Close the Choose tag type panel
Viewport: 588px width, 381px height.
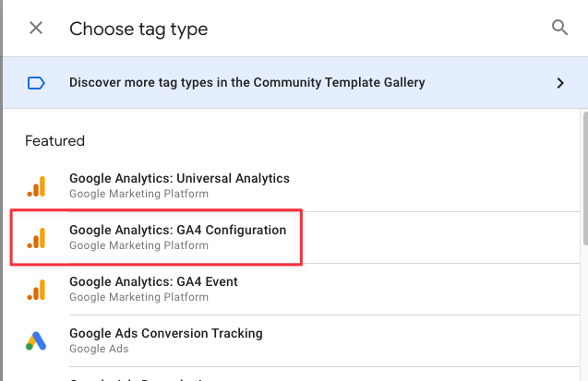coord(36,28)
